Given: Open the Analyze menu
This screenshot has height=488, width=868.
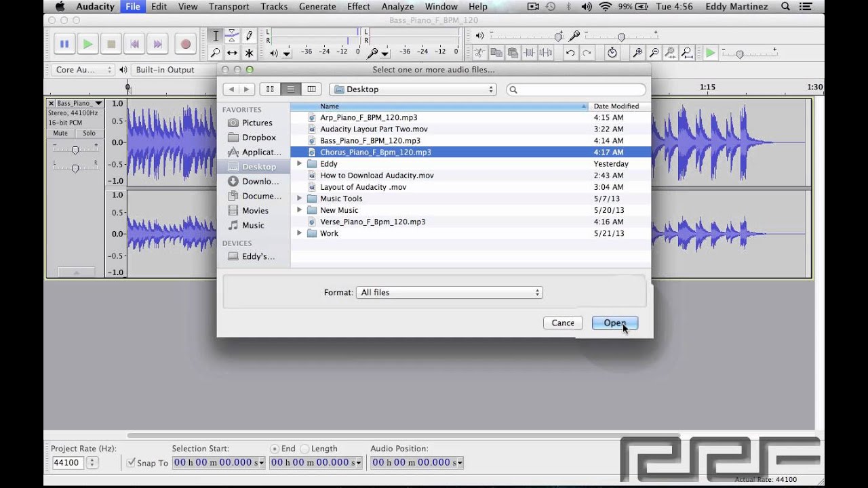Looking at the screenshot, I should point(397,6).
